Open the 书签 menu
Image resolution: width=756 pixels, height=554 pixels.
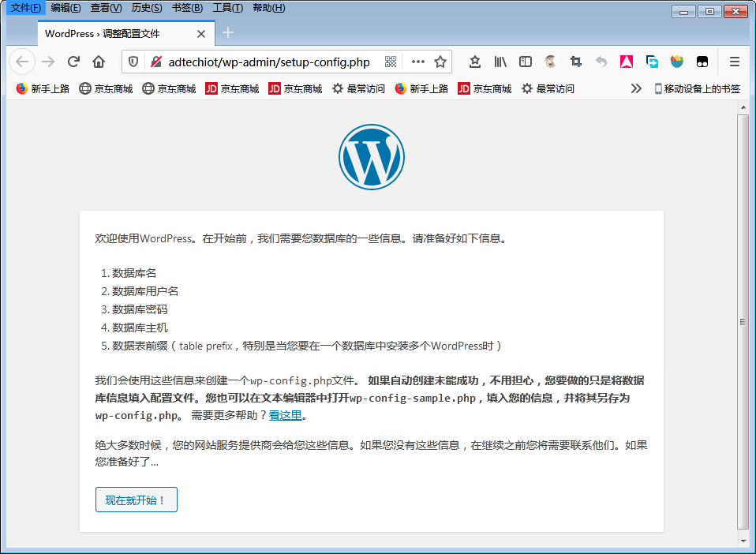tap(186, 7)
